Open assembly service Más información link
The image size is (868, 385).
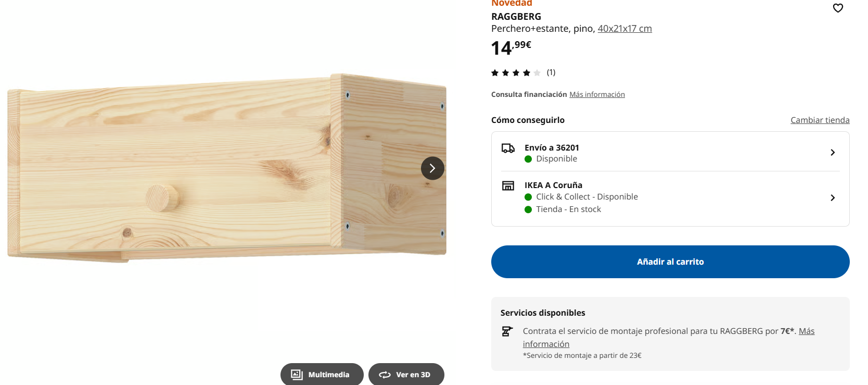point(669,338)
